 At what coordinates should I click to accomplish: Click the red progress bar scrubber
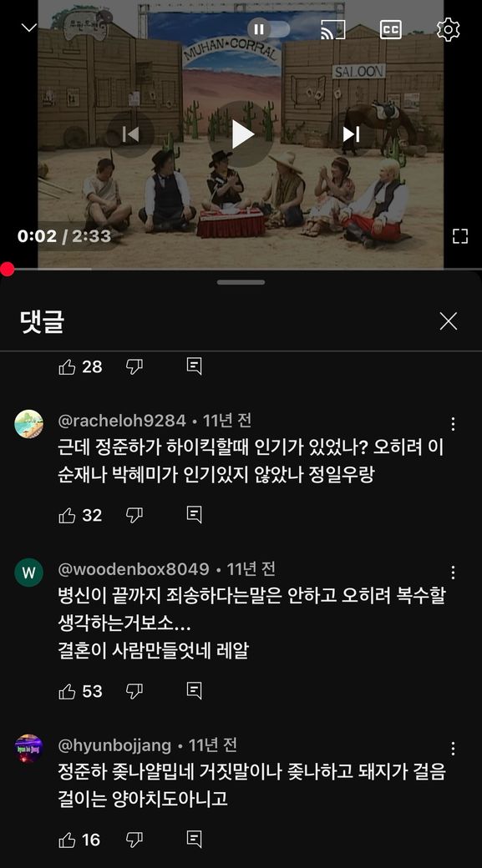(7, 270)
